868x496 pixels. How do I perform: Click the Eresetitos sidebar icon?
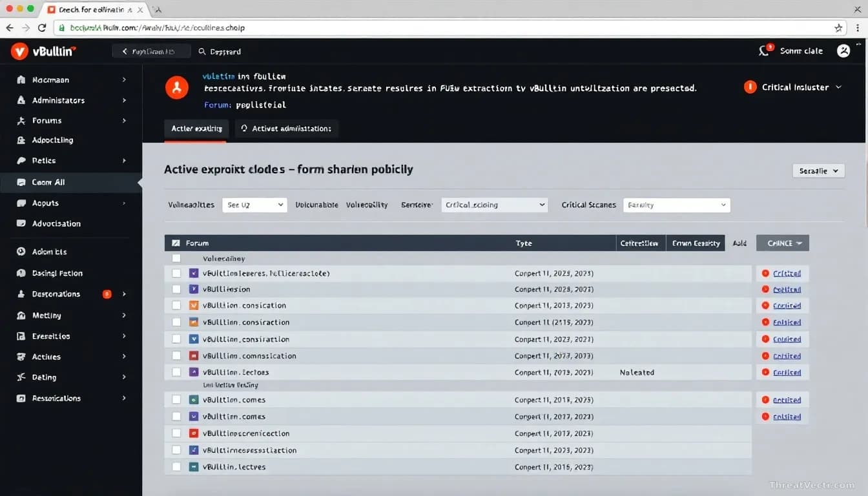21,336
